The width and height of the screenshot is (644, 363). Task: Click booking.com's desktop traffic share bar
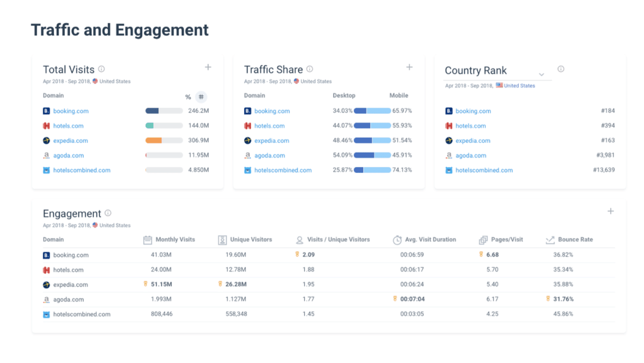[x=360, y=111]
